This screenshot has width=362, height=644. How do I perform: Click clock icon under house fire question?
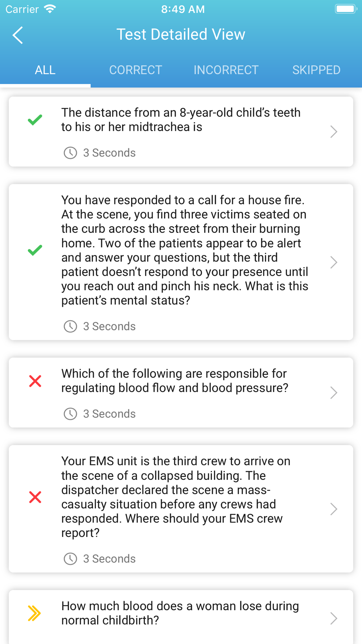(x=70, y=326)
